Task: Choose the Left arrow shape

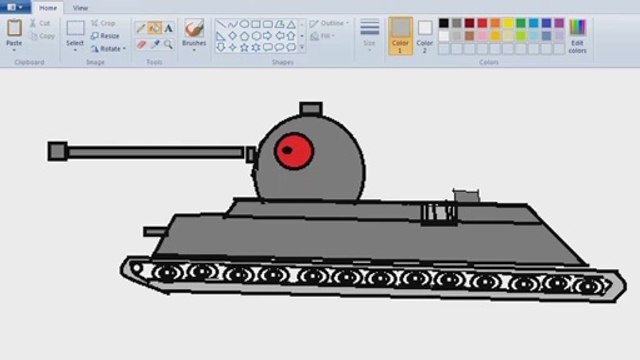Action: (280, 36)
